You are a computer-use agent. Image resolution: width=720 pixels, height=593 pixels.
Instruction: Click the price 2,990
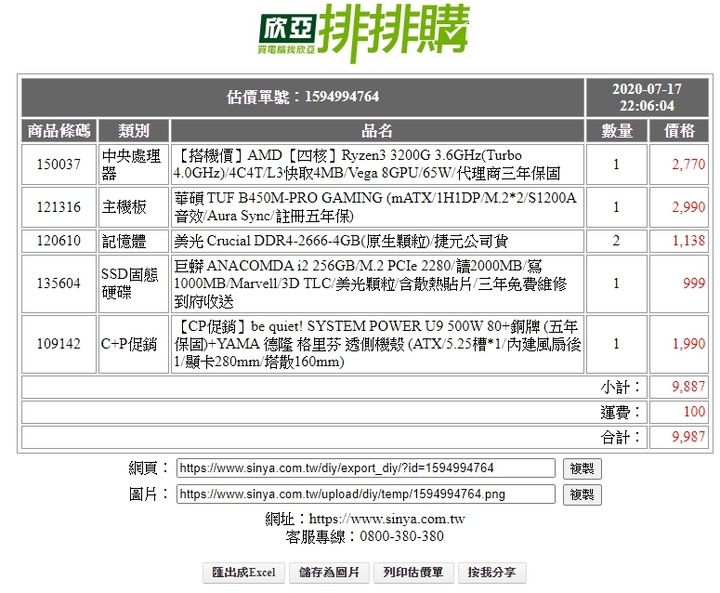[x=688, y=207]
